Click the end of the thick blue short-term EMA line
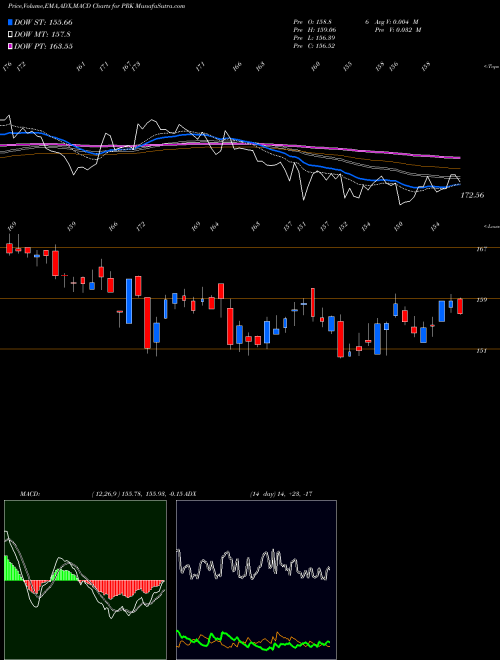 click(x=458, y=184)
